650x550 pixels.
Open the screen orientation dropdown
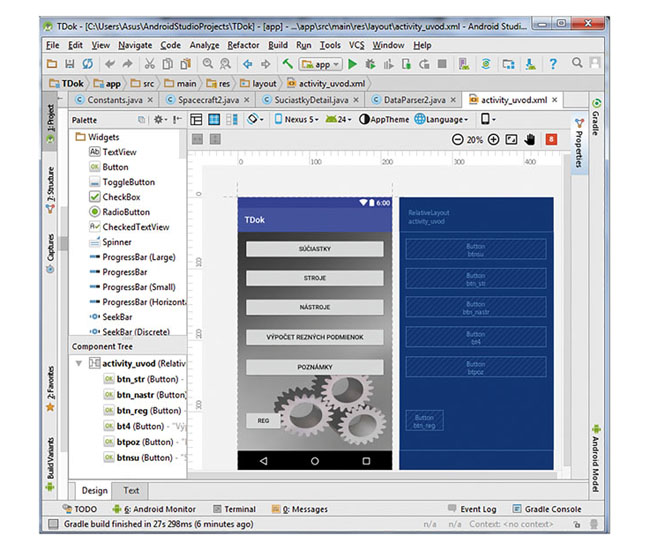253,119
